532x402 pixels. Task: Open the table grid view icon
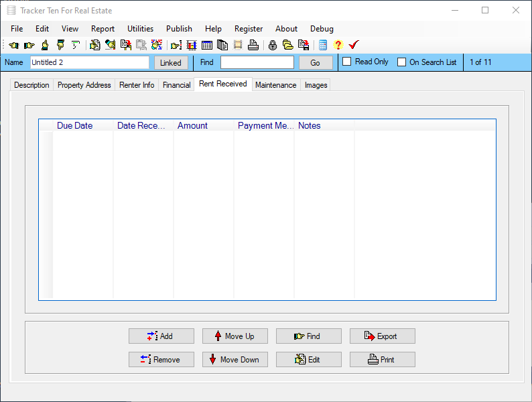click(x=207, y=45)
